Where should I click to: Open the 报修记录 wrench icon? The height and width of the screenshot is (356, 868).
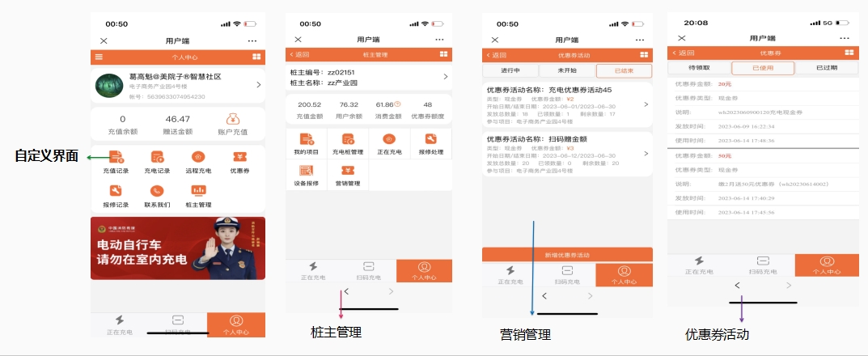point(116,191)
